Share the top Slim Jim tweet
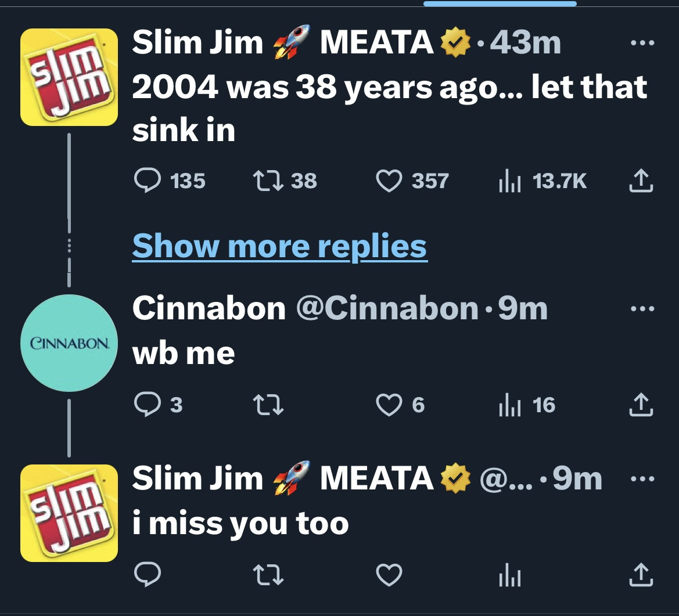The height and width of the screenshot is (616, 679). [x=641, y=181]
